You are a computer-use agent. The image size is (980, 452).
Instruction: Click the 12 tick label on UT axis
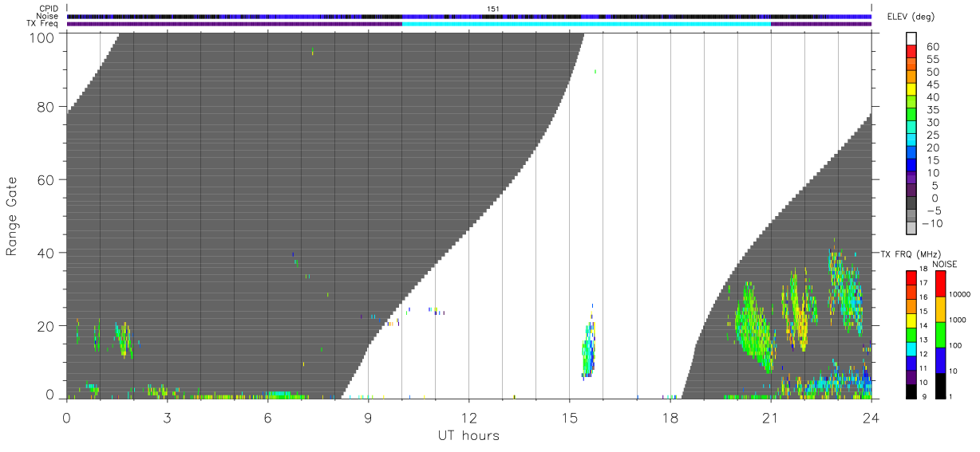click(468, 416)
